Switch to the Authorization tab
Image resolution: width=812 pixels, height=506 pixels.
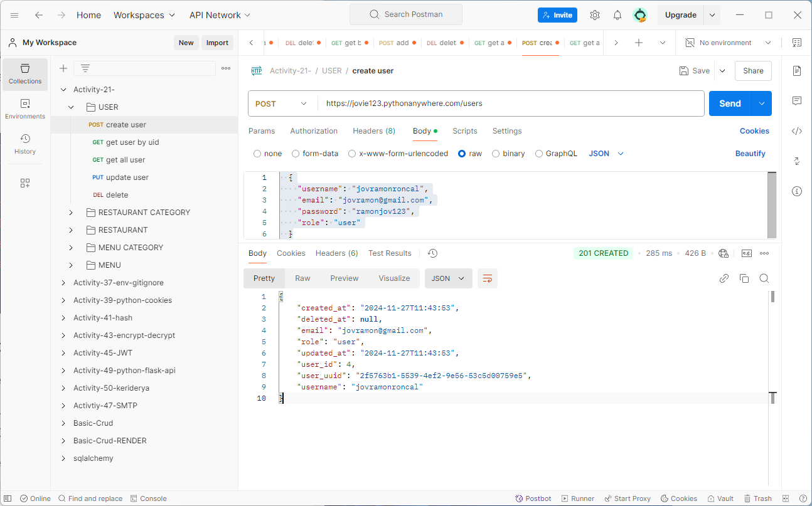click(x=314, y=131)
